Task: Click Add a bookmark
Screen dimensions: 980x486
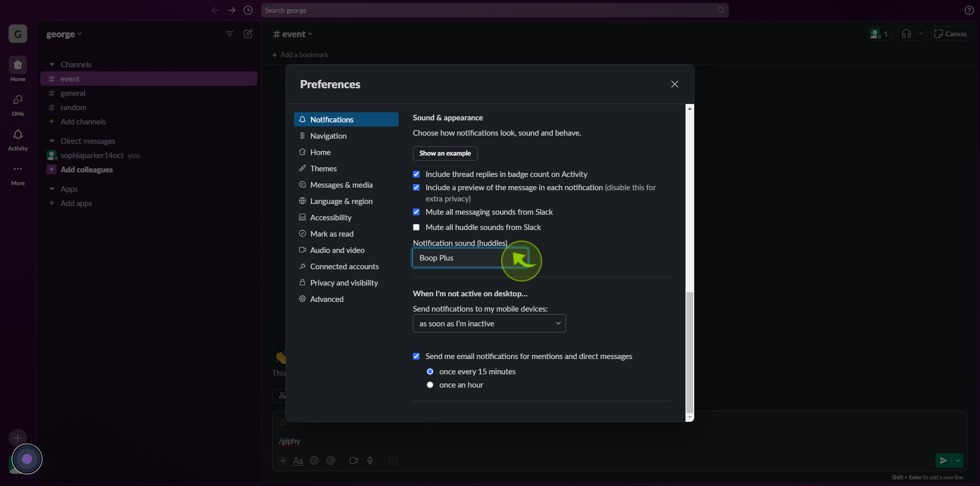Action: pyautogui.click(x=301, y=55)
